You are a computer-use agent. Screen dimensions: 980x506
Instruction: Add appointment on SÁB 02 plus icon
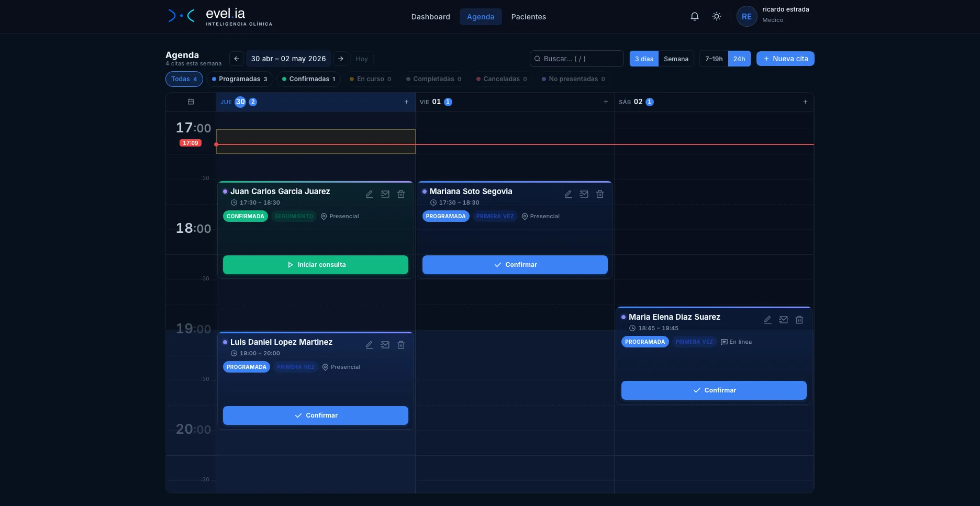805,102
